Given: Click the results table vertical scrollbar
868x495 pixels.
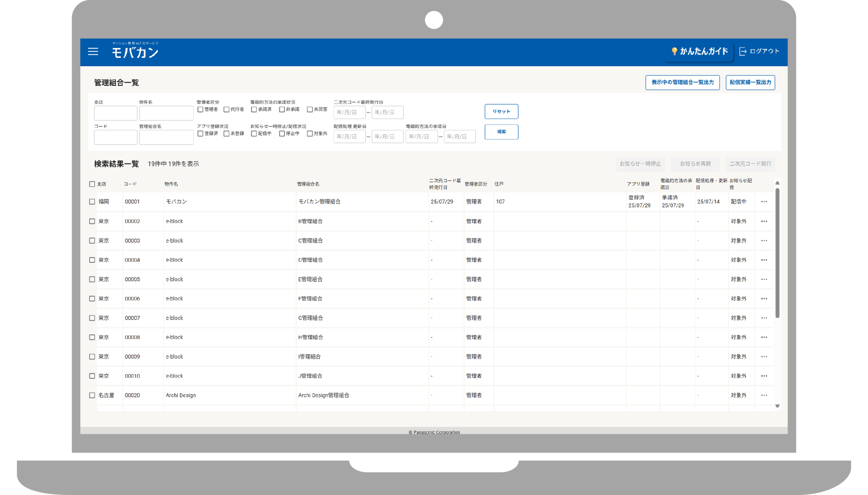Looking at the screenshot, I should coord(777,253).
